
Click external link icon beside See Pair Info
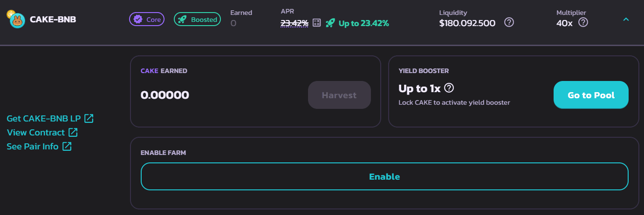coord(67,147)
